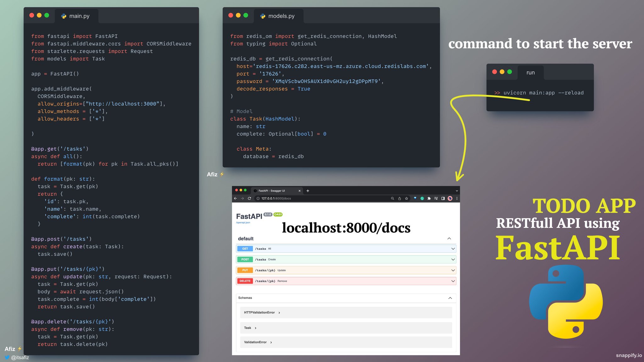Select the main.py editor tab
The width and height of the screenshot is (644, 362).
76,16
